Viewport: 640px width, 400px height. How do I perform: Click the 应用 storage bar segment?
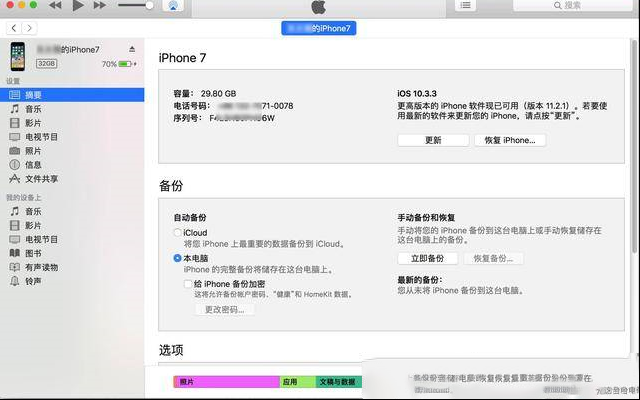298,382
